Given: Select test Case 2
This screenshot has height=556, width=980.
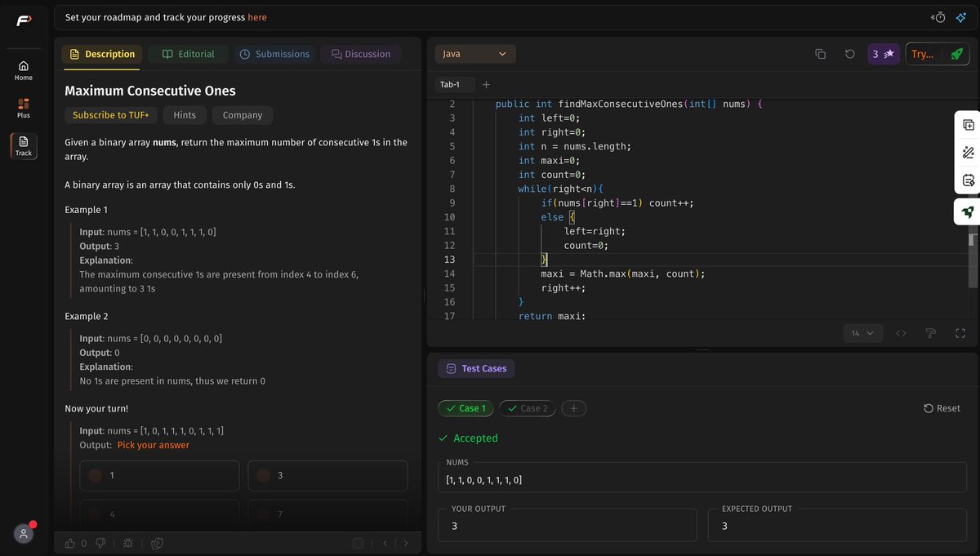Looking at the screenshot, I should (x=527, y=408).
